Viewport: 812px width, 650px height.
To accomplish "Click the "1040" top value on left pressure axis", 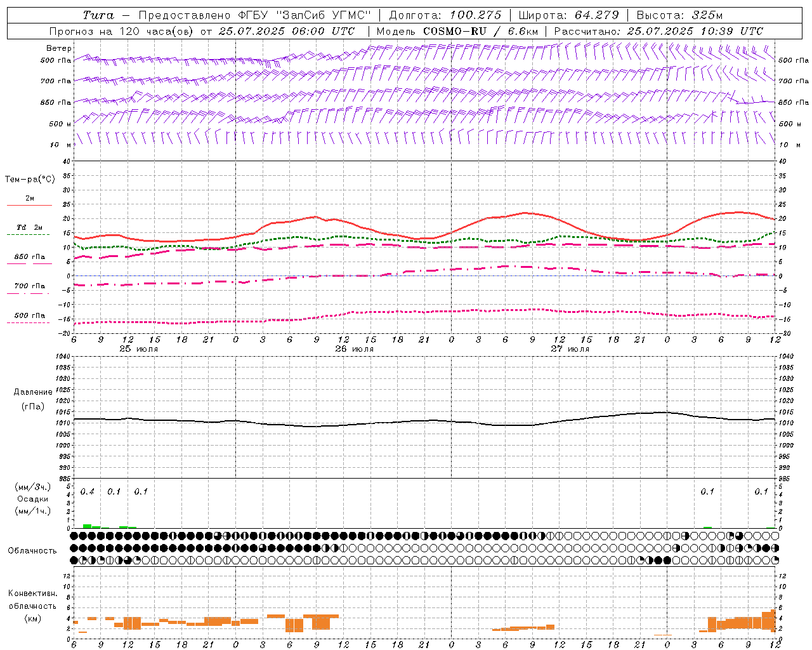I will tap(63, 356).
